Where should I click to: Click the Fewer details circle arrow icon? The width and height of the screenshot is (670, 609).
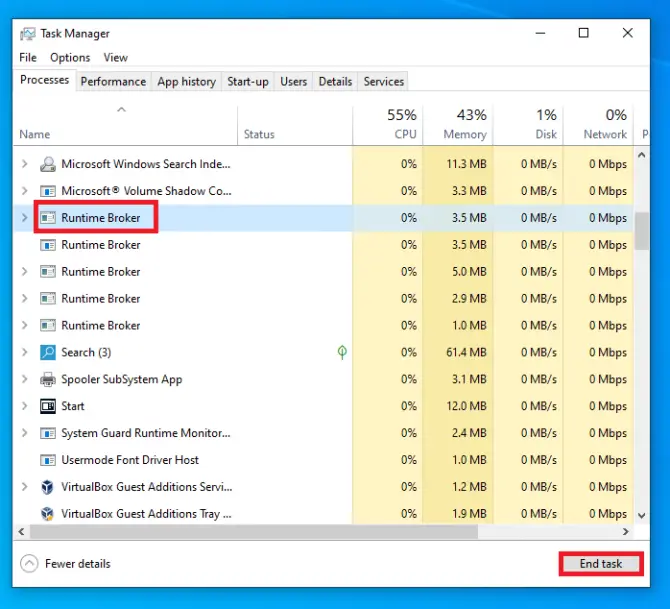[x=29, y=564]
